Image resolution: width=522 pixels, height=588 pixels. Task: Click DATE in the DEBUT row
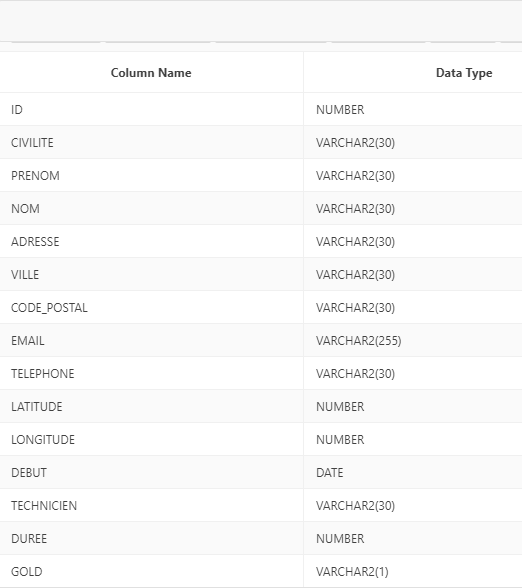coord(330,472)
